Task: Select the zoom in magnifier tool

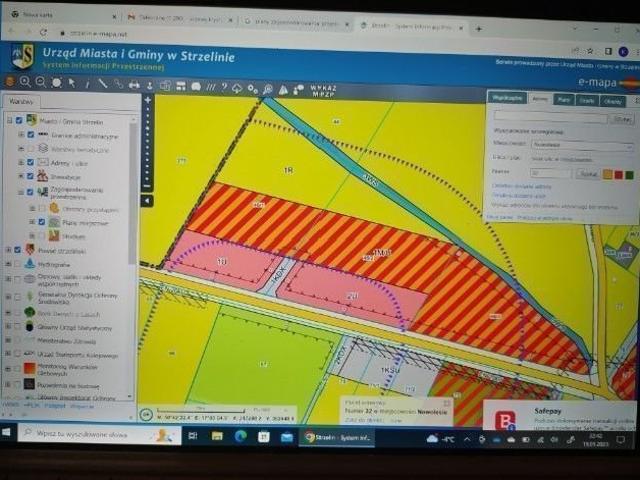Action: click(x=26, y=82)
